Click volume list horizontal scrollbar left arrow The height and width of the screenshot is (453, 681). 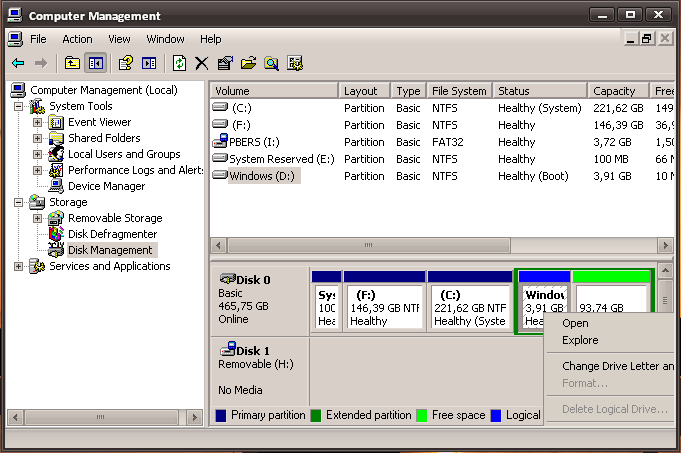coord(218,245)
